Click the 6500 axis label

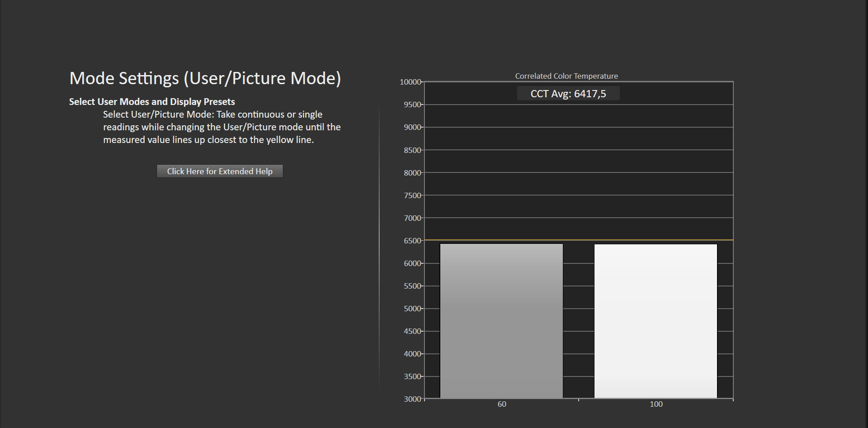(412, 241)
